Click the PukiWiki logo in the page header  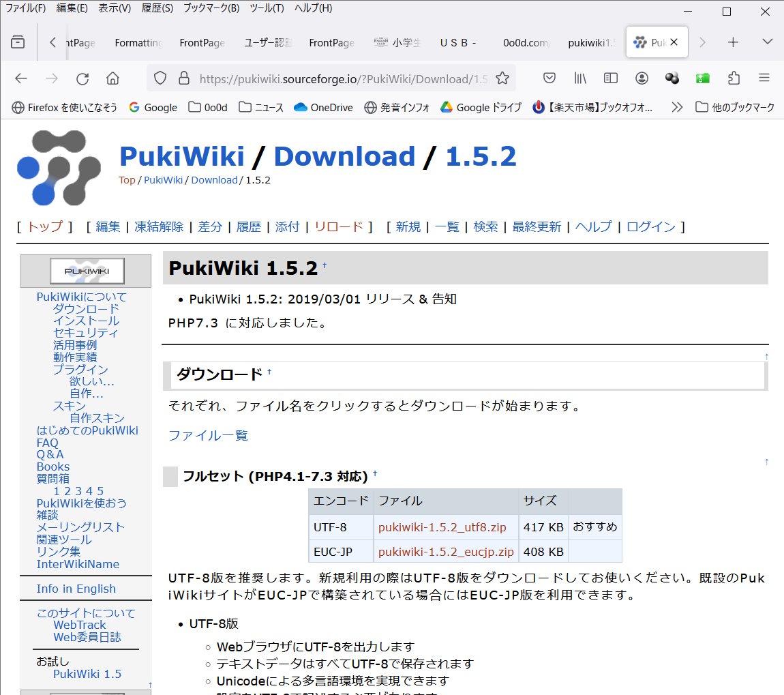59,168
